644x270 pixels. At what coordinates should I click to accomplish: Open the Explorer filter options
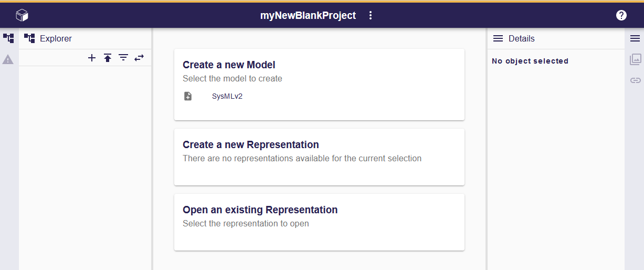(123, 58)
